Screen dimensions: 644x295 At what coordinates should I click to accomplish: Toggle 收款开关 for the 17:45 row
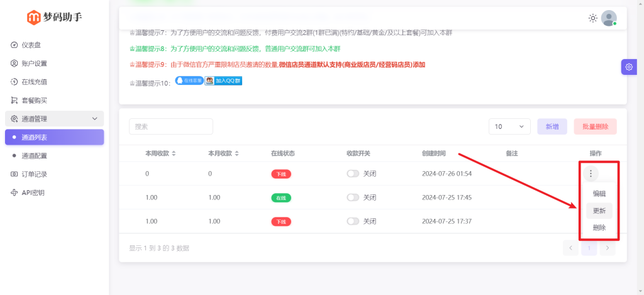click(353, 198)
